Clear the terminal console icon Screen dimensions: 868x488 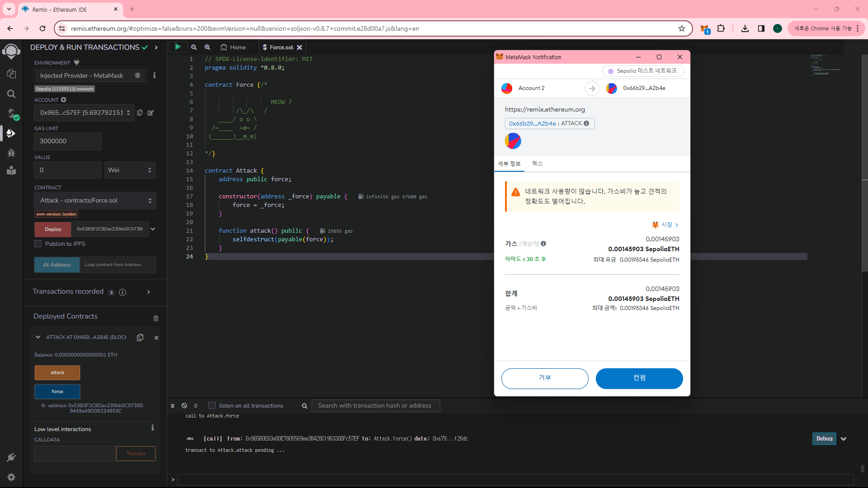(x=184, y=406)
